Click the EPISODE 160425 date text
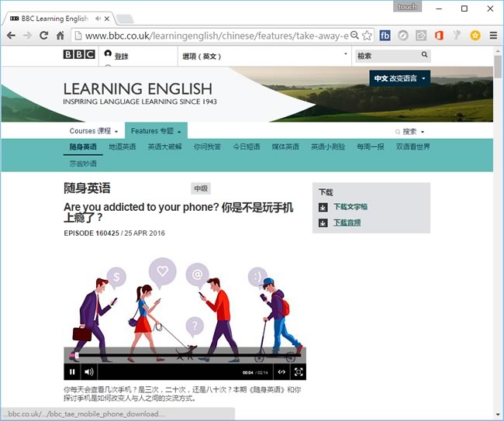Screen dimensions: 504x421 point(114,233)
